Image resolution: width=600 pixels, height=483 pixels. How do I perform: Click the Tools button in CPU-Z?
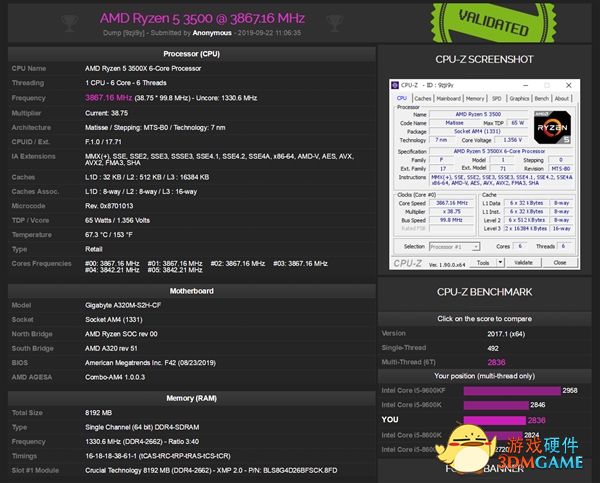pos(483,263)
